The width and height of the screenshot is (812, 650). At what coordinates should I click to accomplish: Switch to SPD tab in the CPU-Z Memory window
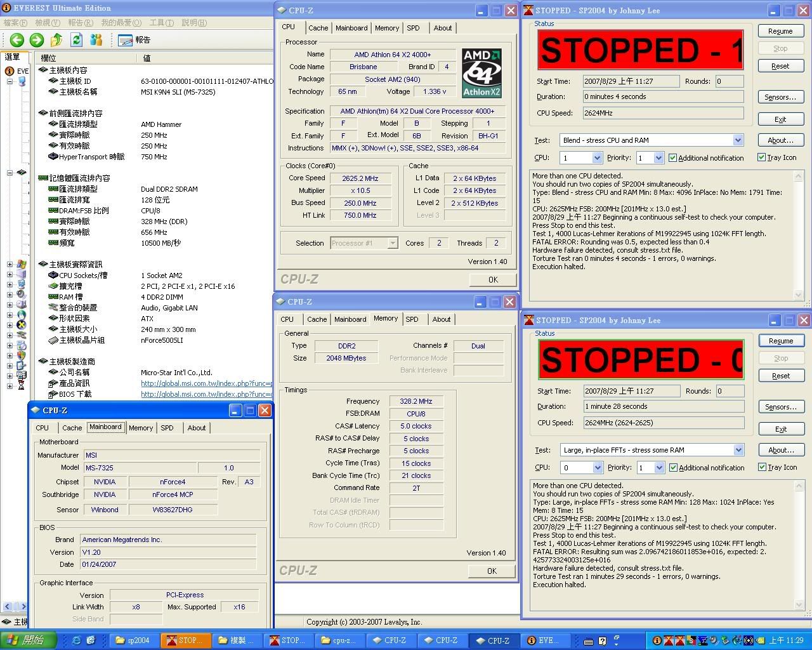[412, 319]
